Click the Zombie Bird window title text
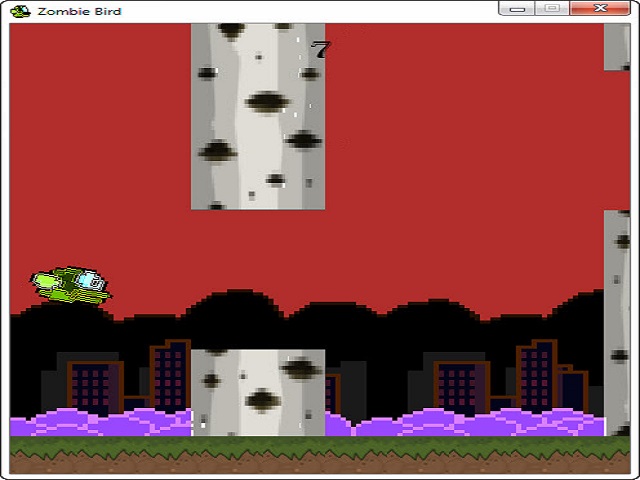Image resolution: width=640 pixels, height=480 pixels. [x=80, y=11]
